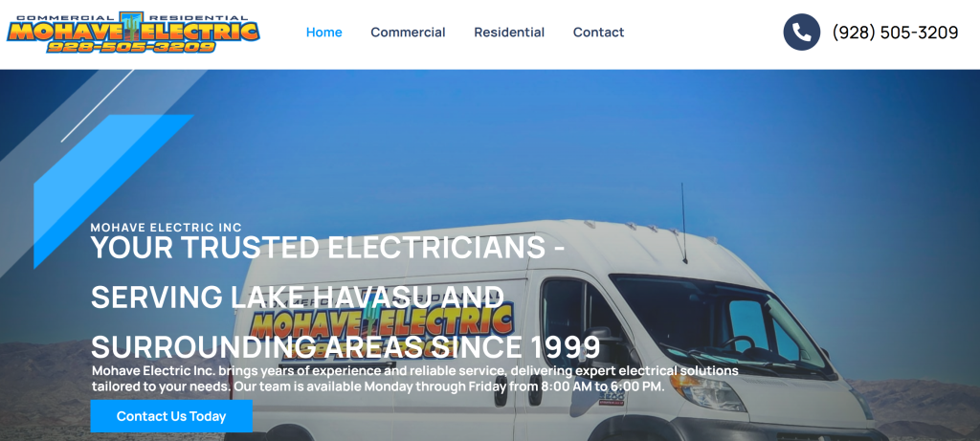The width and height of the screenshot is (980, 441).
Task: Click the Contact Us Today button
Action: [171, 416]
